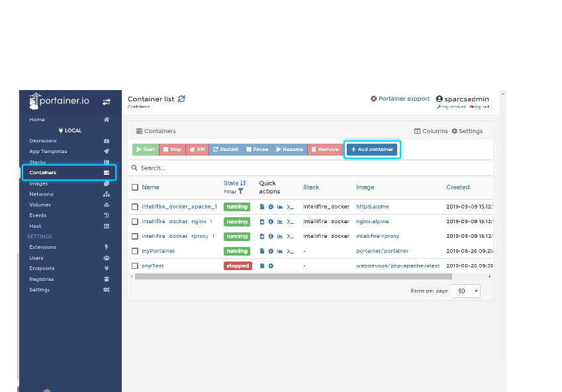562x392 pixels.
Task: Open logs icon for phpTest container
Action: coord(262,266)
